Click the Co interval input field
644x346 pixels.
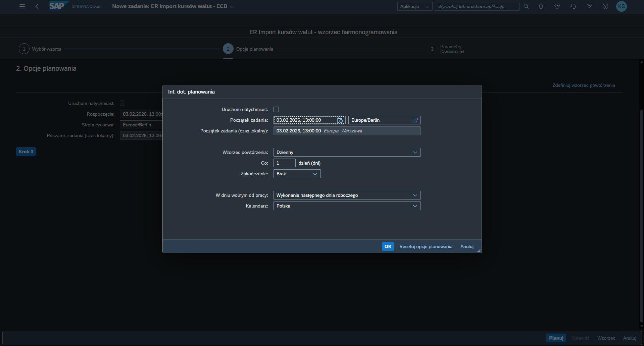point(284,163)
